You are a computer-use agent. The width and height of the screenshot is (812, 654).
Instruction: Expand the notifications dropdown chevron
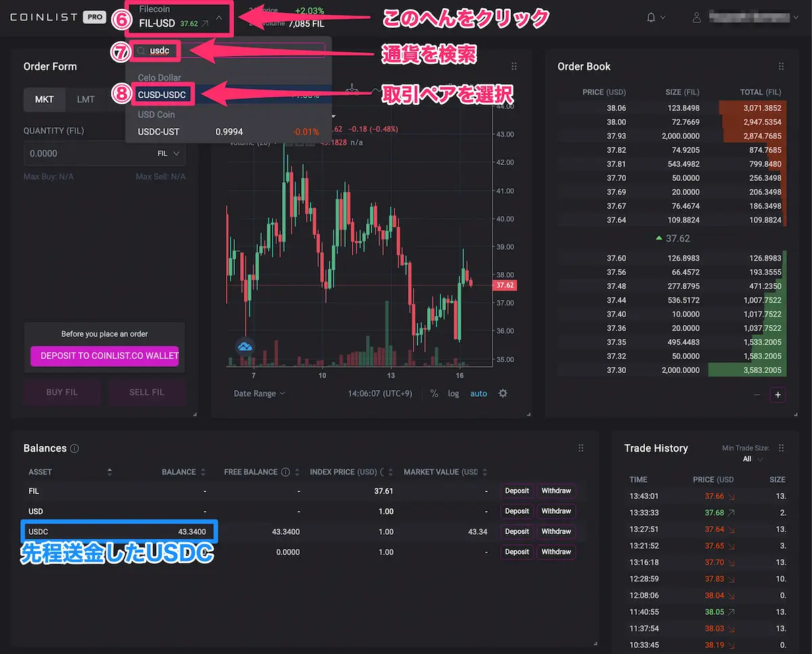[x=662, y=18]
